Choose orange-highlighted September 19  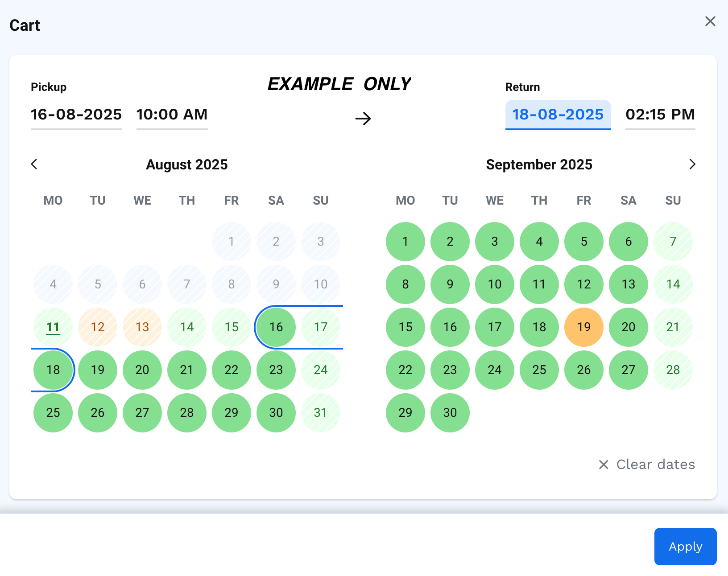584,327
